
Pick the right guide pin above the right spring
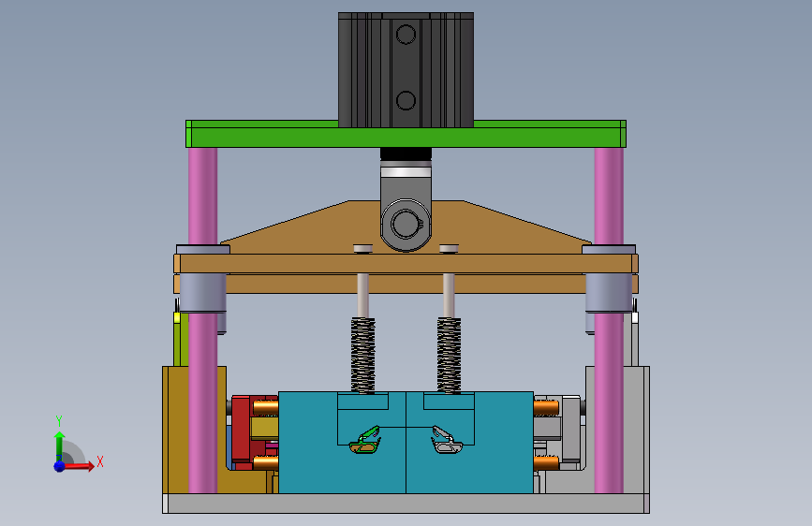tap(449, 296)
